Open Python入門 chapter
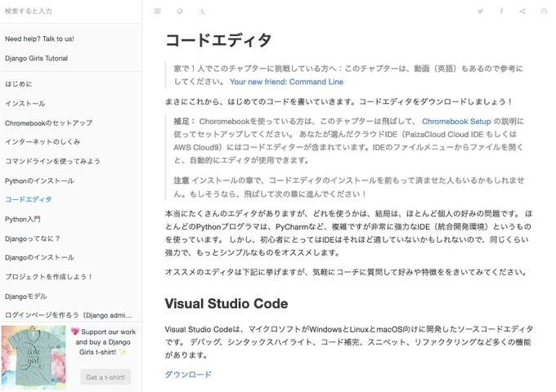 pos(23,219)
